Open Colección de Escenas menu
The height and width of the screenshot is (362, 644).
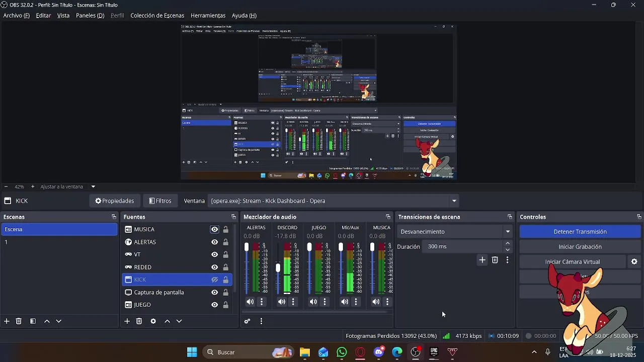[157, 16]
